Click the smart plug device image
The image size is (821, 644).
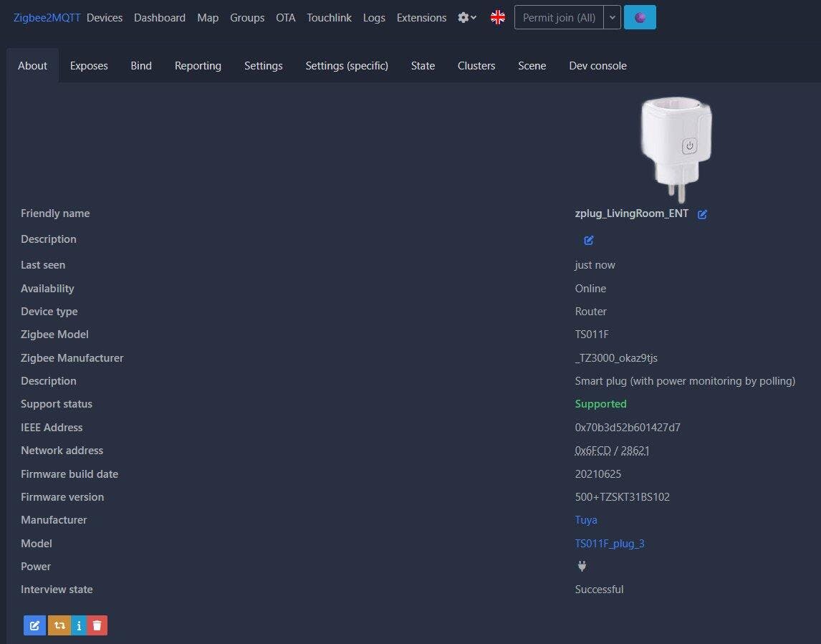click(x=676, y=148)
